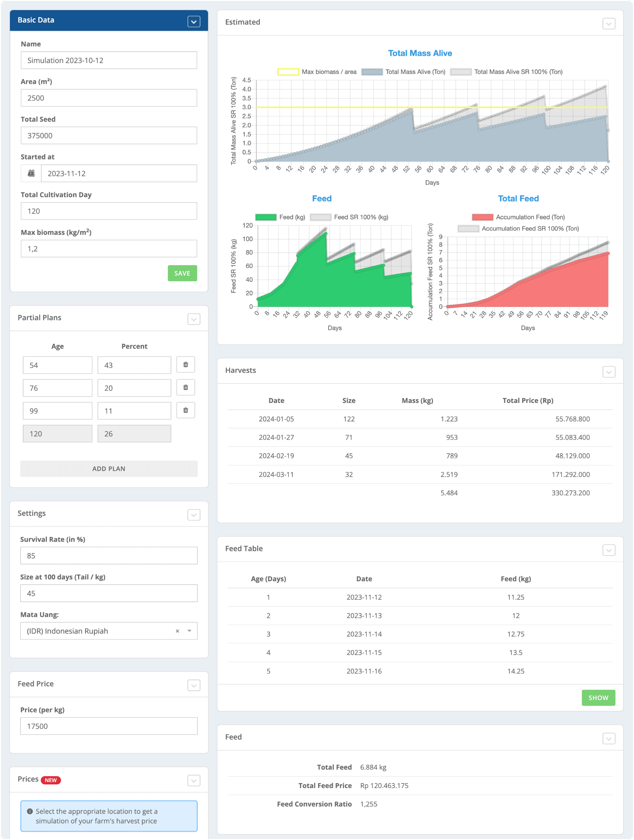The image size is (634, 840).
Task: Delete the partial plan row with age 99
Action: 186,410
